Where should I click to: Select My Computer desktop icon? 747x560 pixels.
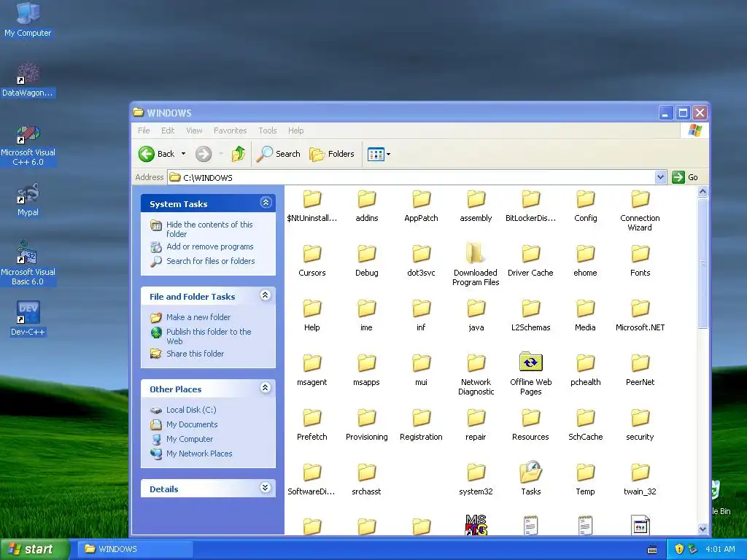pos(28,20)
